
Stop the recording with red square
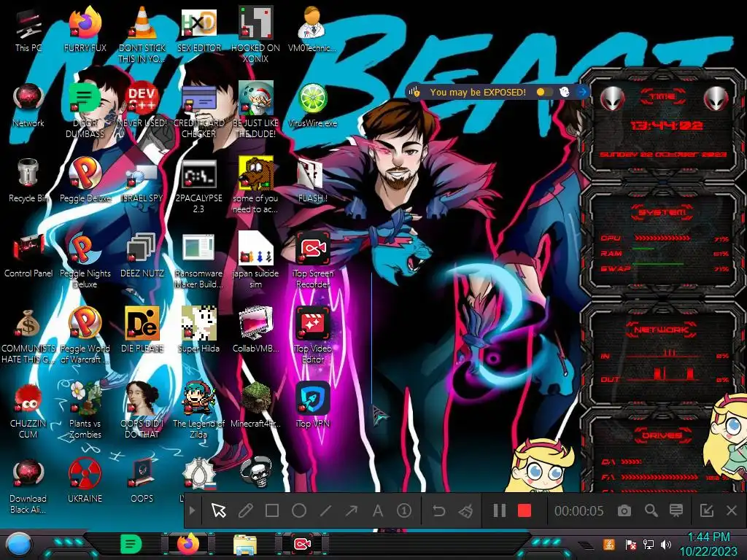[524, 511]
